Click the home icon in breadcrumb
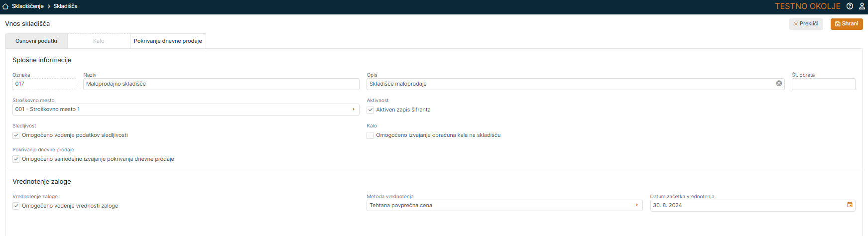The width and height of the screenshot is (868, 236). 5,6
